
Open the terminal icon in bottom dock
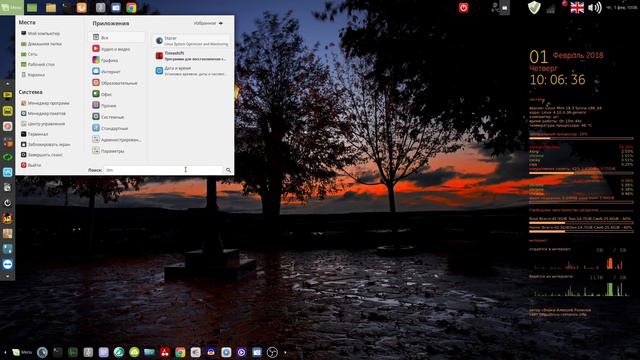[x=58, y=352]
